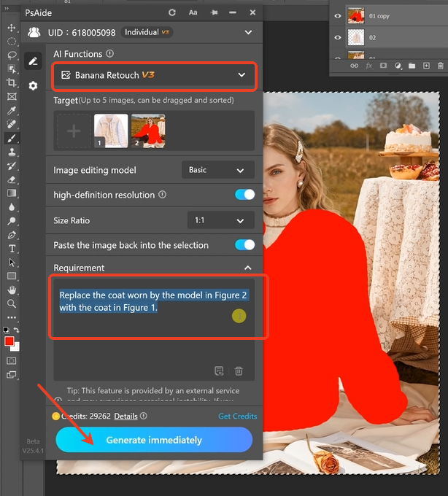The image size is (448, 496).
Task: Select the Zoom tool in toolbar
Action: [12, 303]
